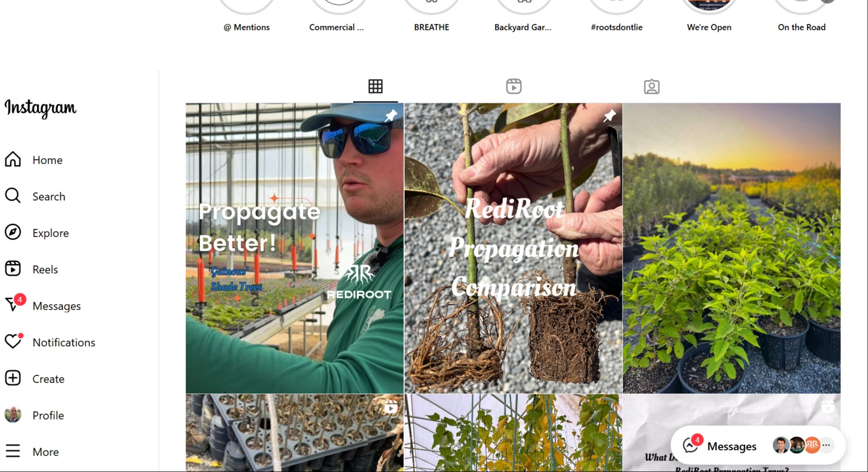Open the Notifications heart icon

click(x=13, y=341)
